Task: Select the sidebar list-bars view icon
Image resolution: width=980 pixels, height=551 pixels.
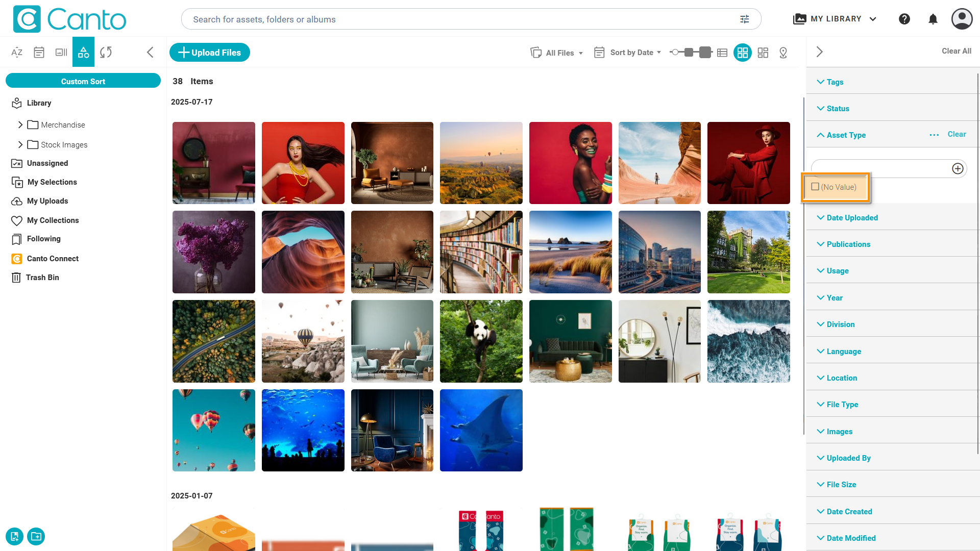Action: pyautogui.click(x=61, y=52)
